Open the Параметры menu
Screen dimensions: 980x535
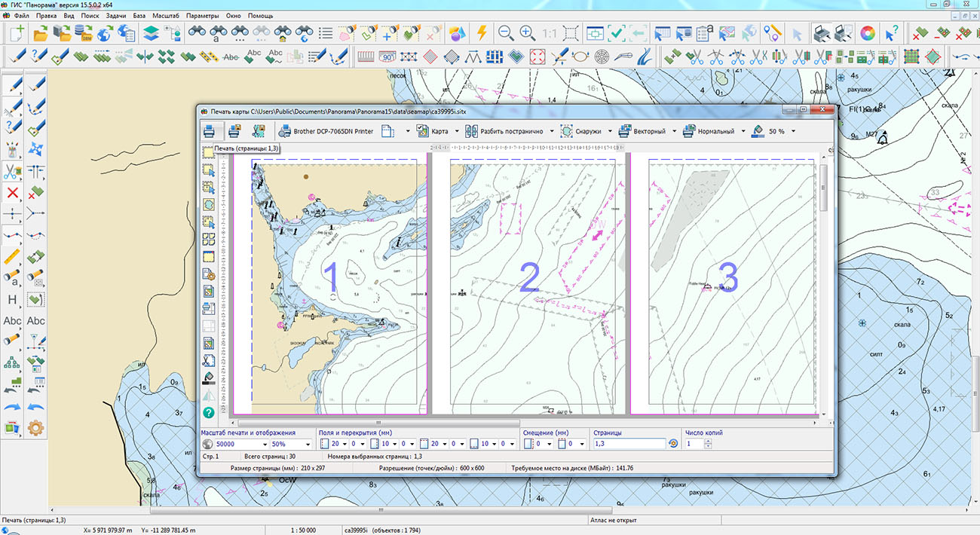click(202, 15)
